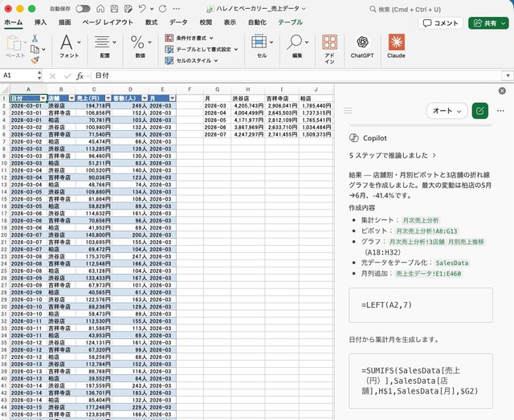The width and height of the screenshot is (514, 420).
Task: Select cell J5 with 1,034,484円
Action: click(x=316, y=127)
